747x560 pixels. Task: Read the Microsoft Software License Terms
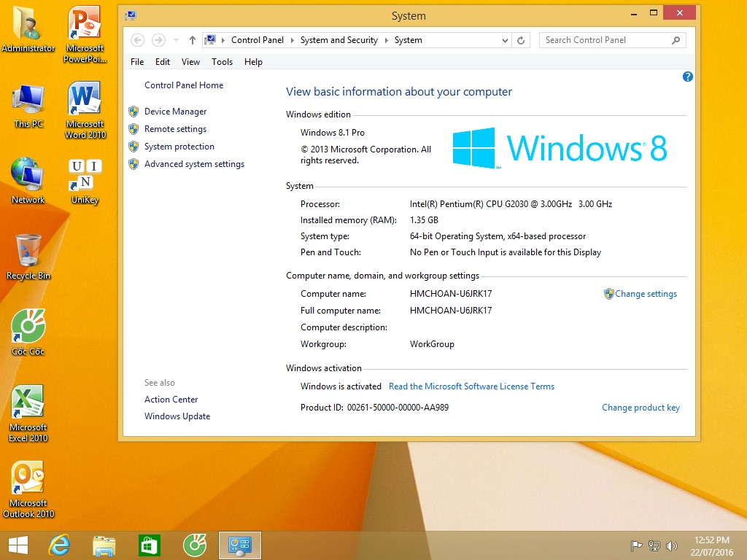click(x=472, y=386)
